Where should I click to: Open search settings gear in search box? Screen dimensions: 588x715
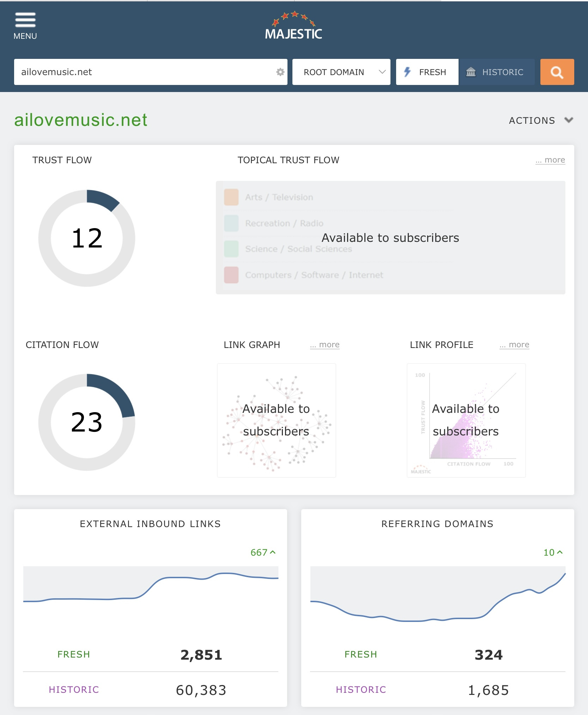click(280, 72)
